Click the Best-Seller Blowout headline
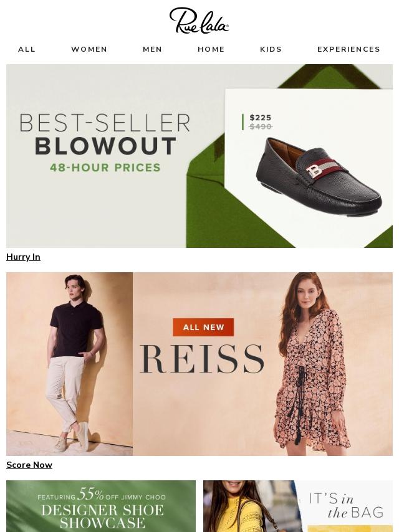 pyautogui.click(x=105, y=135)
